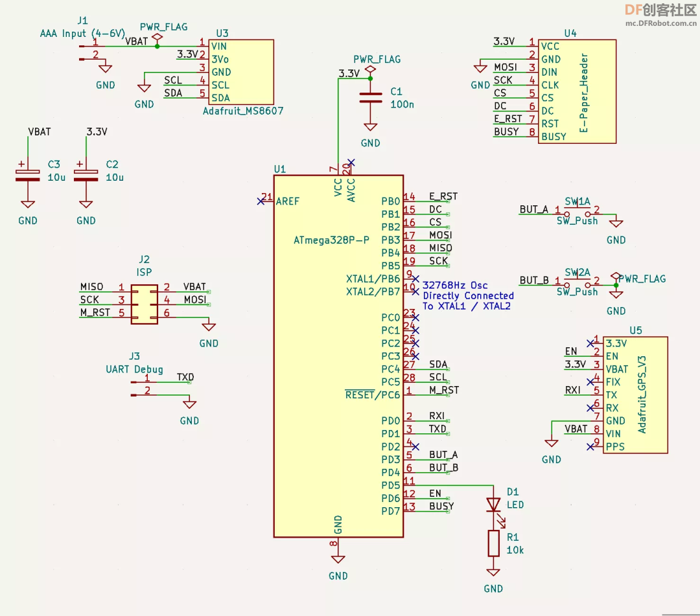
Task: Select the C1 100n capacitor symbol
Action: 371,98
